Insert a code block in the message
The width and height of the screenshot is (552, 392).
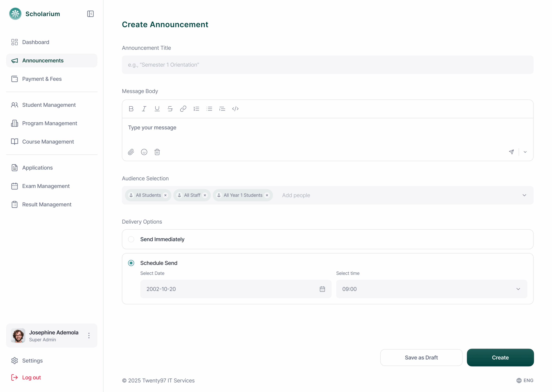(235, 109)
